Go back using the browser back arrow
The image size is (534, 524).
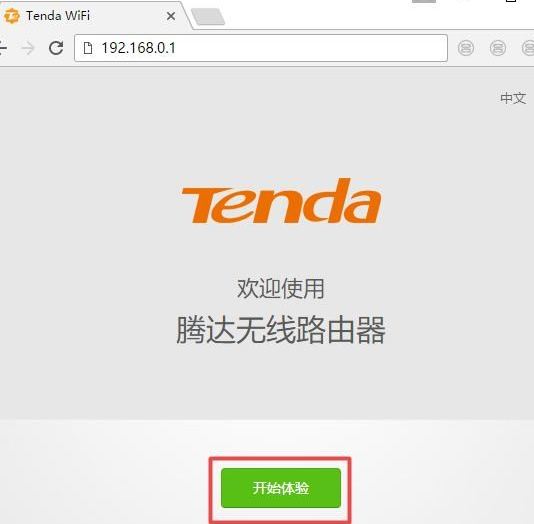point(3,48)
